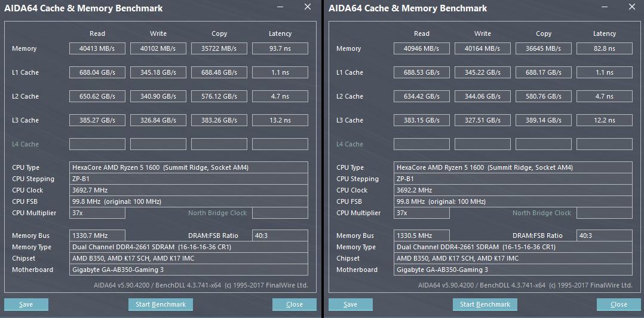Click CPU Clock field 3692.2 MHz

tap(513, 190)
